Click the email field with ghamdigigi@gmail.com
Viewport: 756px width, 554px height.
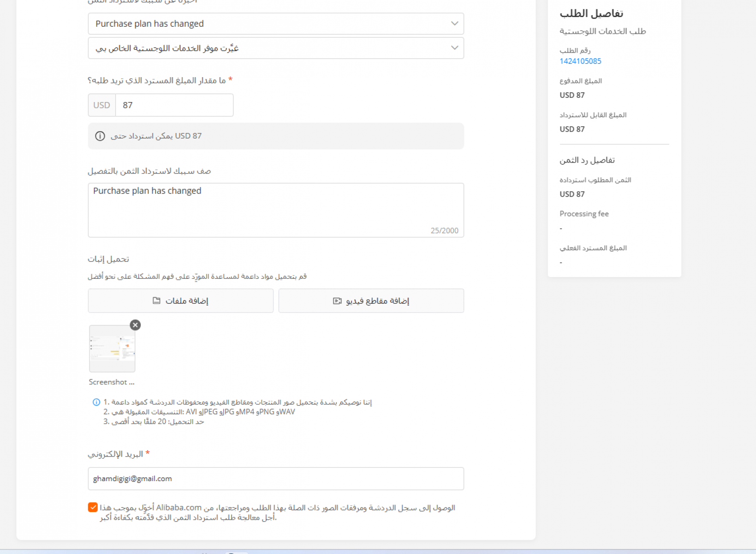point(276,479)
